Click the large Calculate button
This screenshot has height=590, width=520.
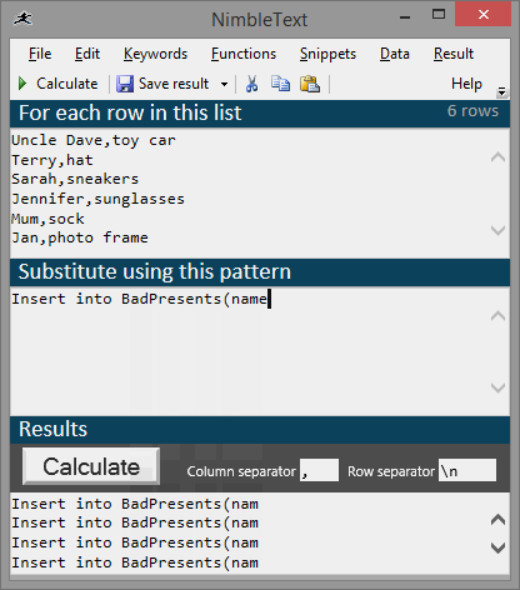click(91, 466)
